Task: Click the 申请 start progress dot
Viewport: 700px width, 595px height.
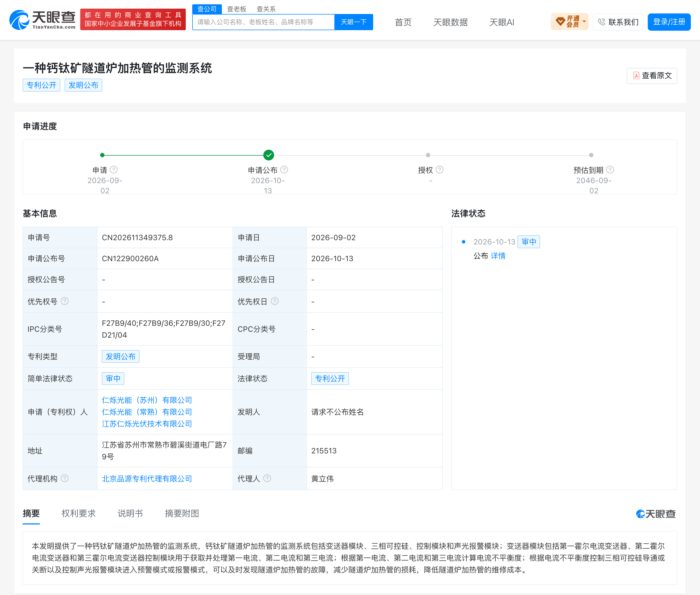Action: pos(102,155)
